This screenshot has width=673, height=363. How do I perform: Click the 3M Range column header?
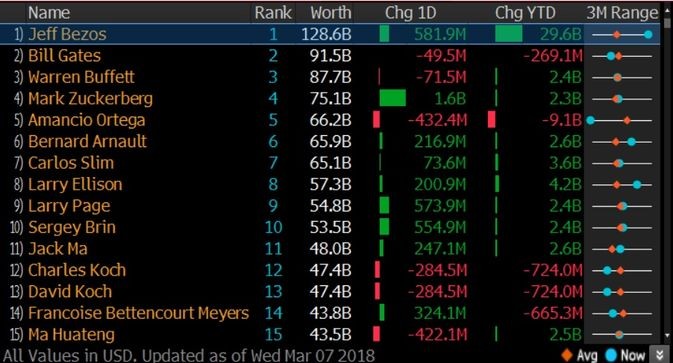pyautogui.click(x=622, y=12)
